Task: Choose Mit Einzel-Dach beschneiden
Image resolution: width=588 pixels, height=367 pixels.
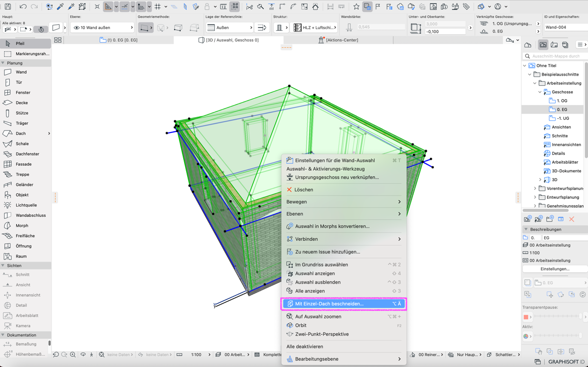Action: (x=343, y=304)
